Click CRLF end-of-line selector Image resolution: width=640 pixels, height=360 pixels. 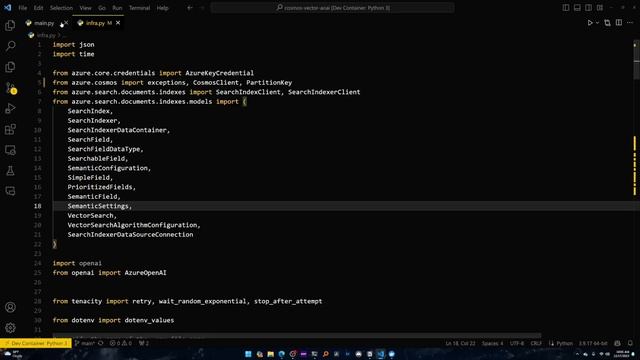pyautogui.click(x=536, y=343)
